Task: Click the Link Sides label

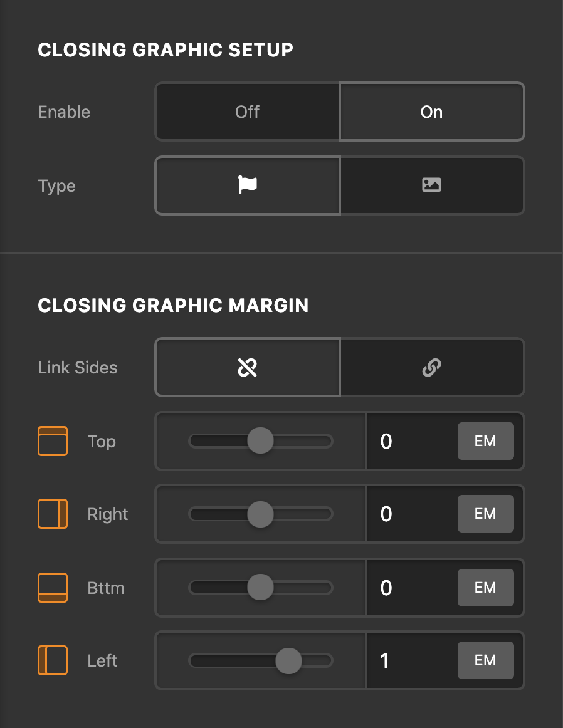Action: pyautogui.click(x=76, y=367)
